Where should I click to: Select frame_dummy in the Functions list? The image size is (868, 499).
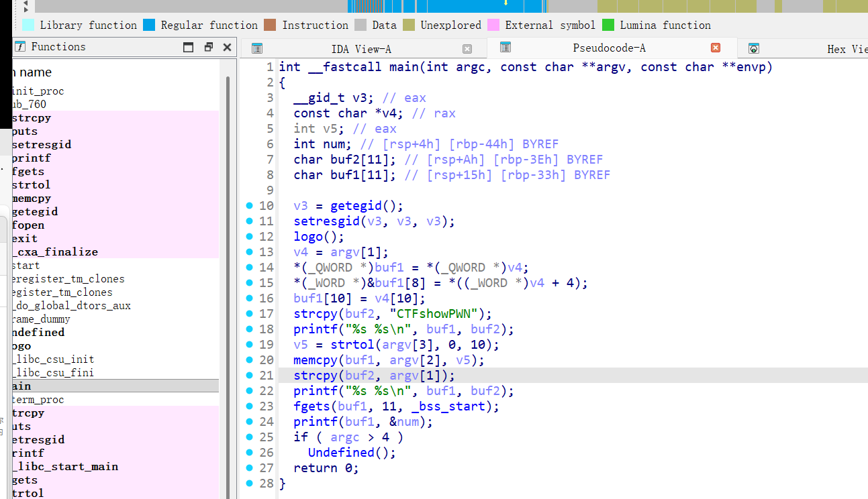tap(115, 319)
